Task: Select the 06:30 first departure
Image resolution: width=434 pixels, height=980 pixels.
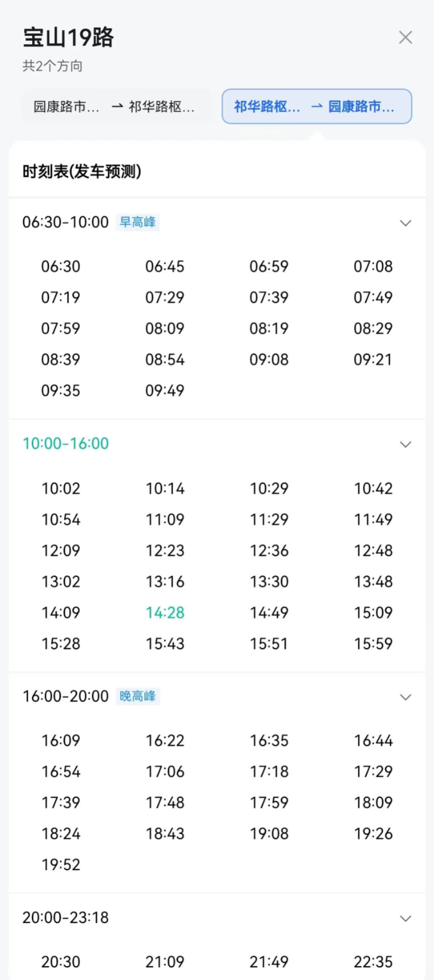Action: pos(61,266)
